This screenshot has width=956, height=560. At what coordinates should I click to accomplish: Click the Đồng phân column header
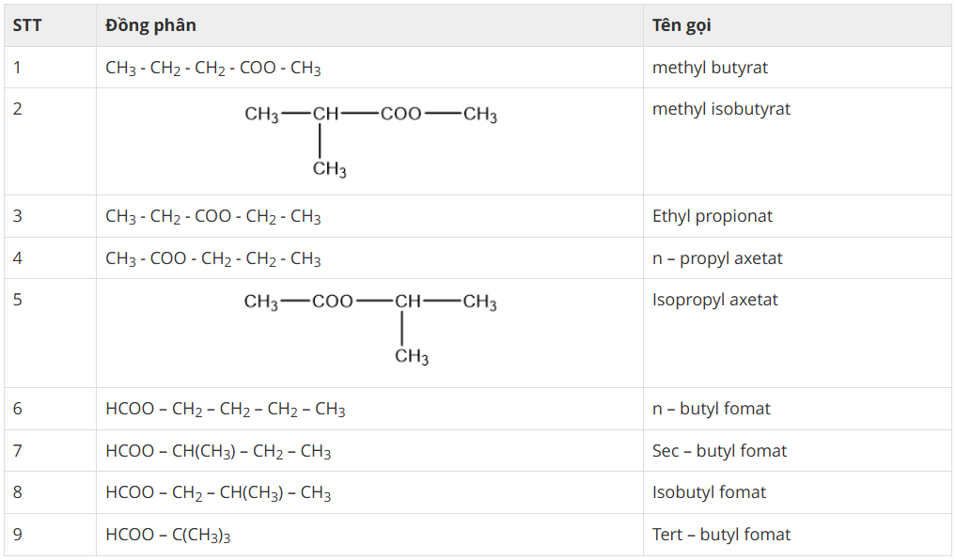click(150, 25)
